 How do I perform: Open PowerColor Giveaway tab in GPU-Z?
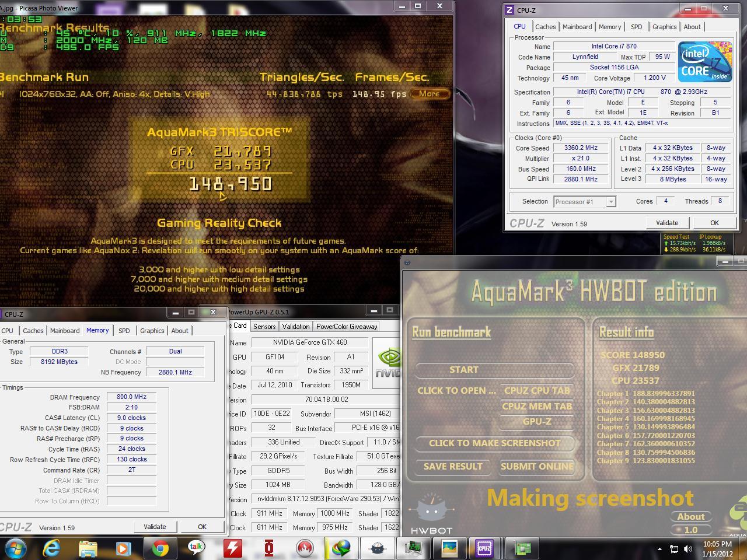tap(347, 327)
